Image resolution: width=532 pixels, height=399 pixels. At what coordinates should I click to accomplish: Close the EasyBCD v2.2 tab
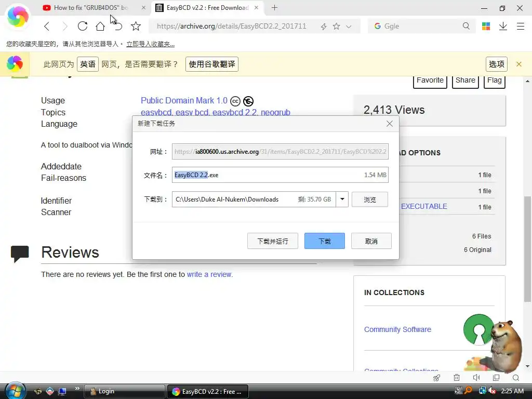256,7
